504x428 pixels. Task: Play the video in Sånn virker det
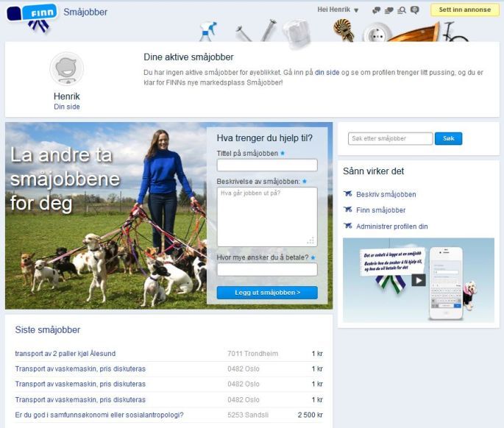[x=418, y=279]
